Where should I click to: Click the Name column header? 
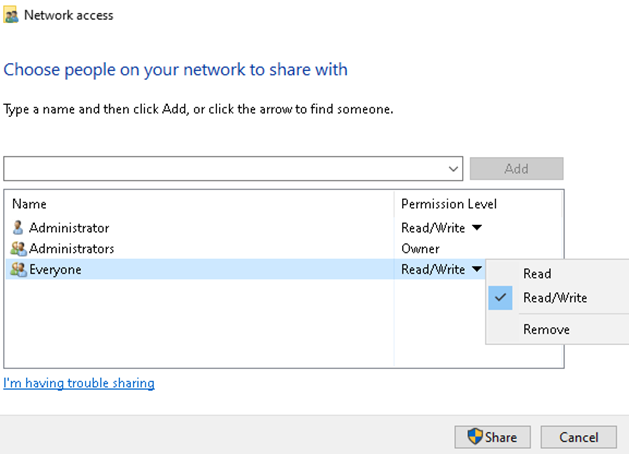(29, 204)
